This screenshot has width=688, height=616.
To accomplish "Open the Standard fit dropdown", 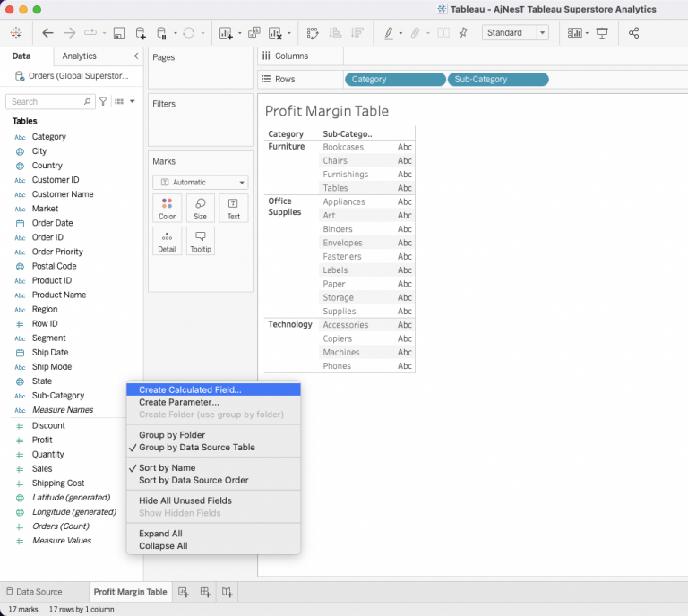I will click(515, 33).
